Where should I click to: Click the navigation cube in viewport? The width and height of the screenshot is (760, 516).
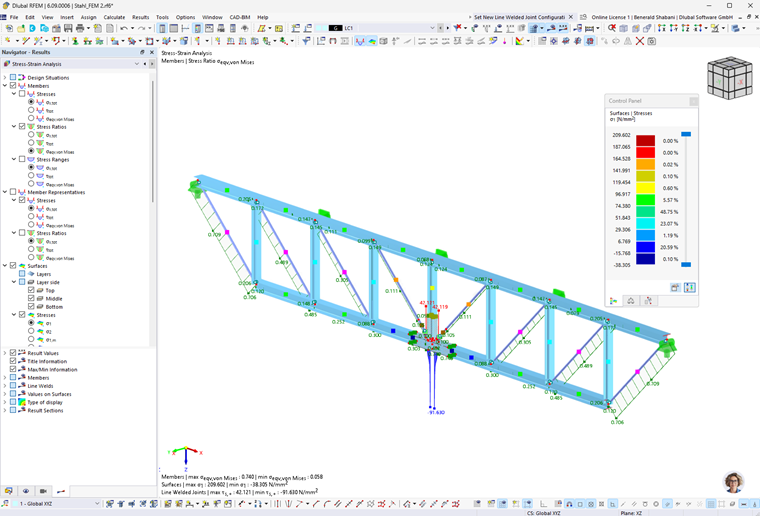[x=730, y=78]
